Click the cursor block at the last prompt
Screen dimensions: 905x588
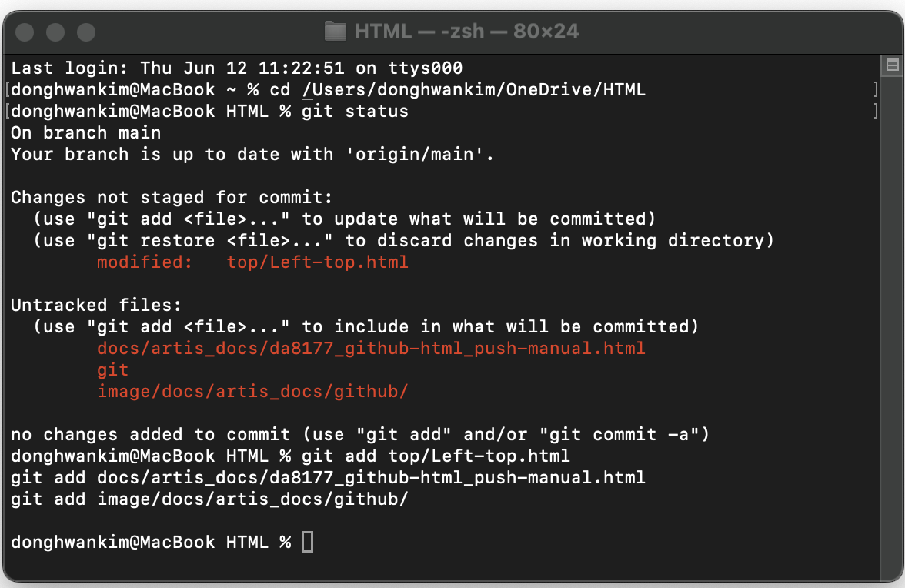point(308,542)
